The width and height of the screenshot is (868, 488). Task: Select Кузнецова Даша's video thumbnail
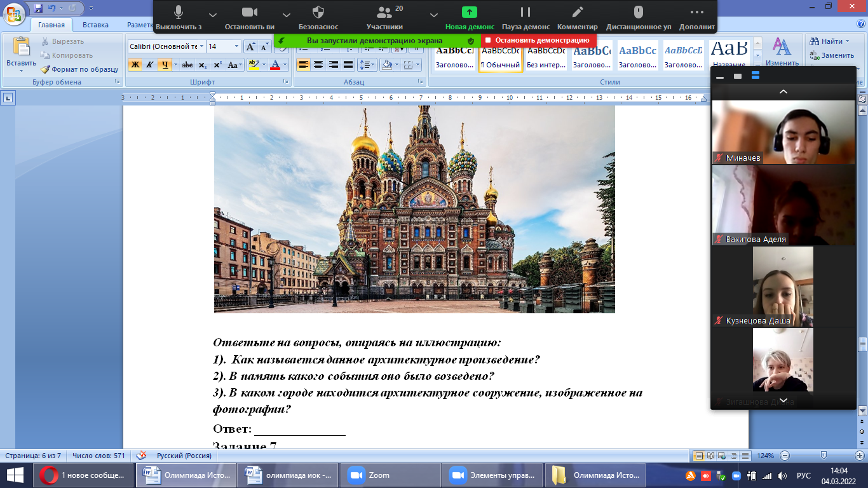(x=783, y=287)
